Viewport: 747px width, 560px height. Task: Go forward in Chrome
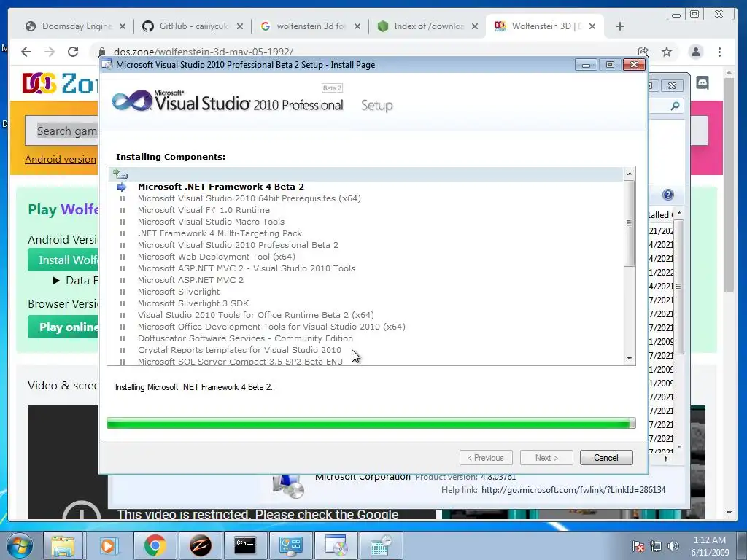click(50, 52)
